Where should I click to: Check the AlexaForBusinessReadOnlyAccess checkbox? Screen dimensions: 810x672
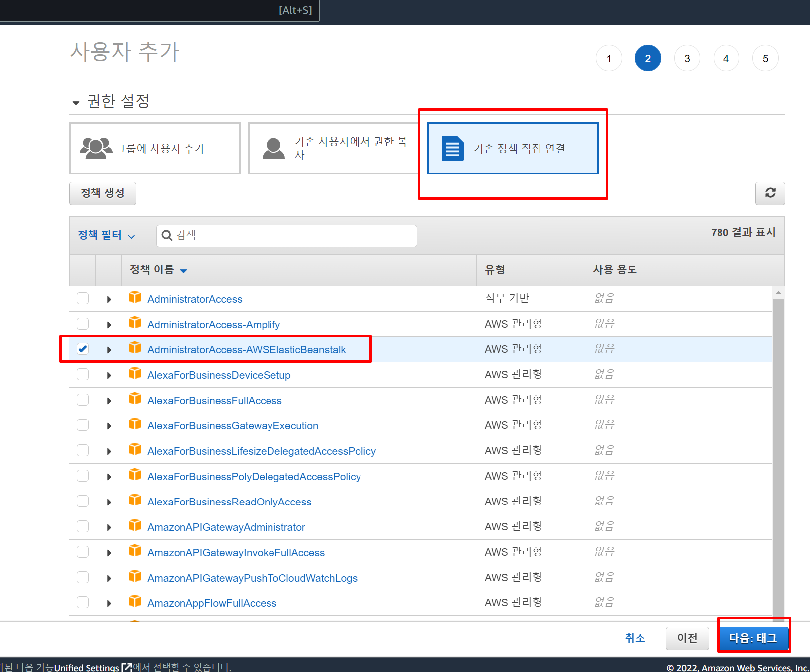(x=83, y=501)
